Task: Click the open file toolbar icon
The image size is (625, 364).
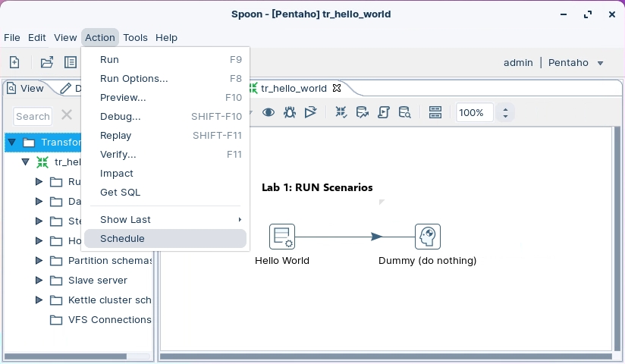Action: (46, 62)
